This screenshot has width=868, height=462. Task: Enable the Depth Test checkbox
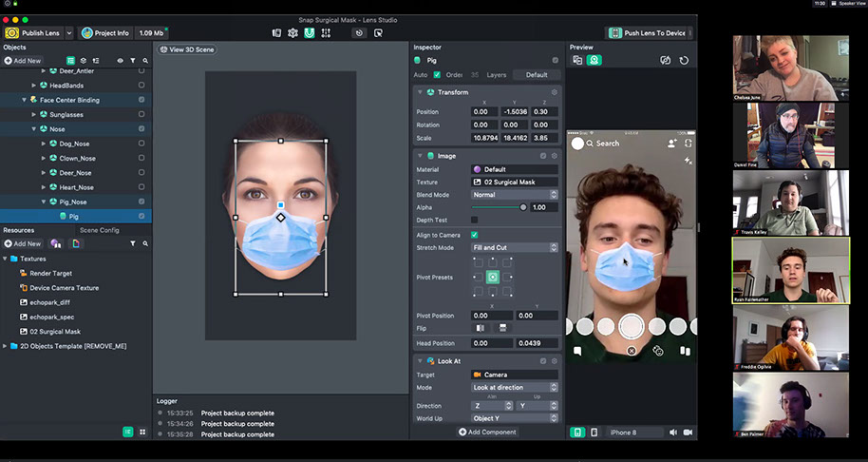(475, 220)
